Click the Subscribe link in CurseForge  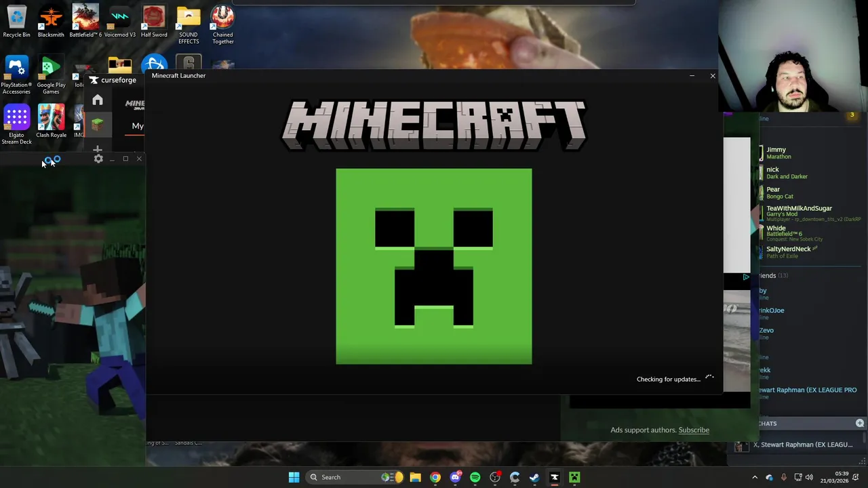coord(694,430)
